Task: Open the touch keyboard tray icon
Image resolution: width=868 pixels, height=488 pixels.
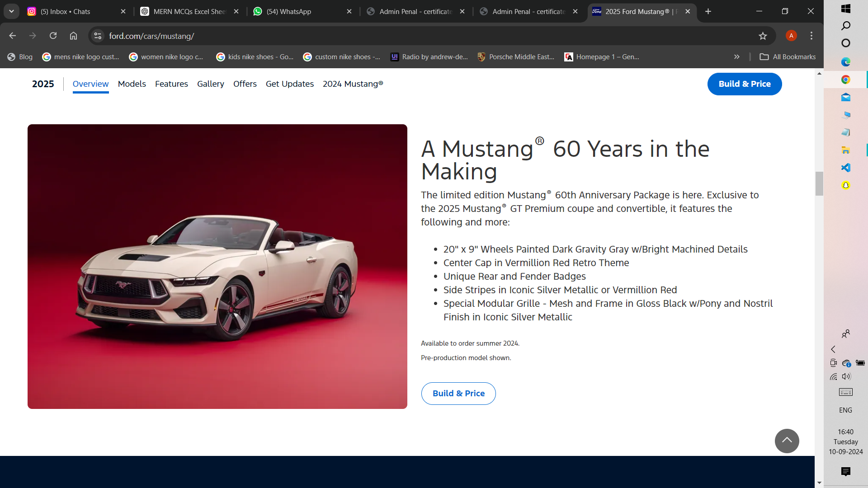Action: point(846,392)
